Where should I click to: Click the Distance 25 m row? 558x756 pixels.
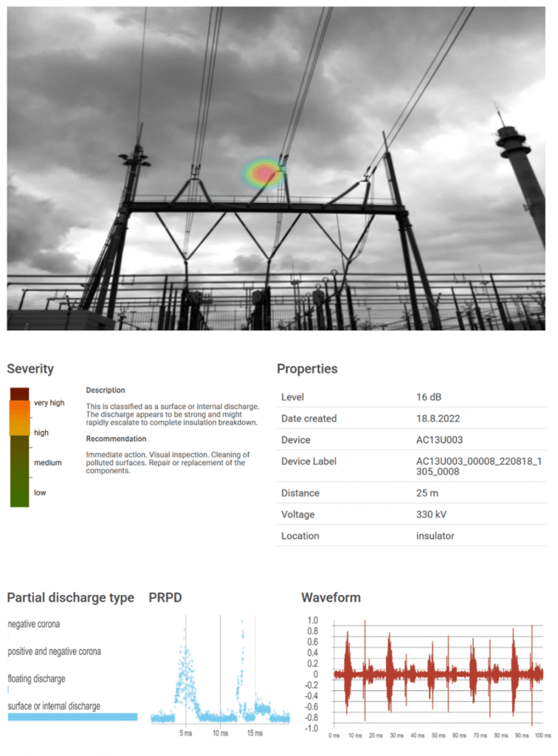pyautogui.click(x=412, y=492)
